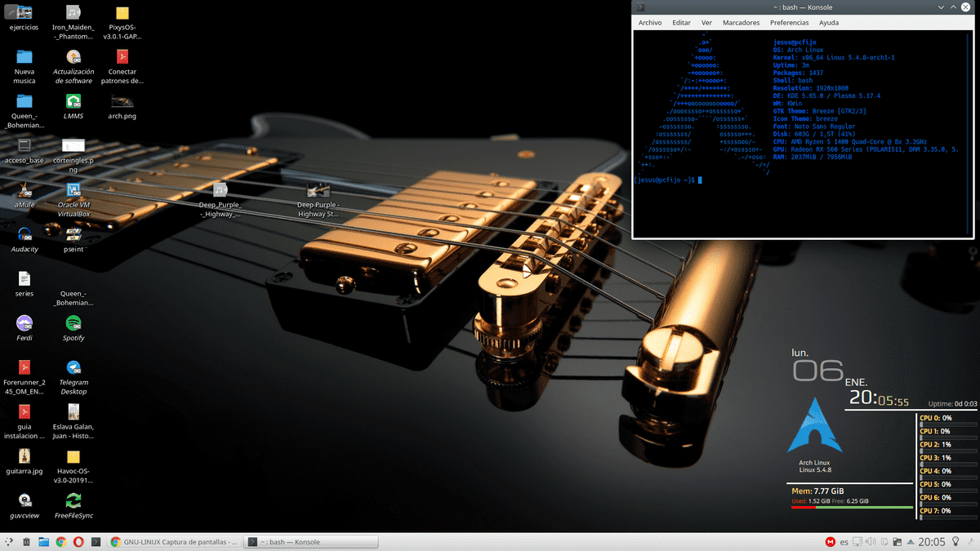
Task: Open network status tray icon
Action: [x=857, y=542]
